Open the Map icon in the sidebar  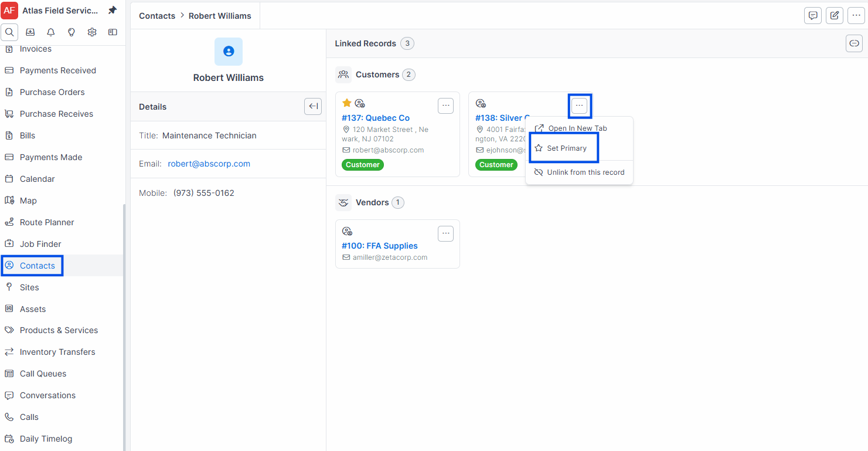click(9, 201)
